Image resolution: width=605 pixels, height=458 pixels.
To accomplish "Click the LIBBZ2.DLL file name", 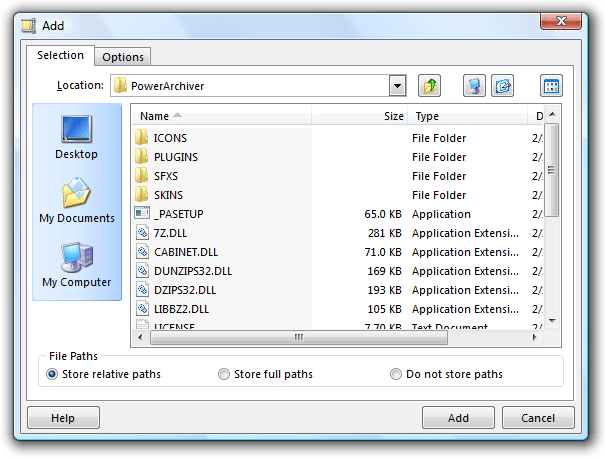I will [x=181, y=309].
